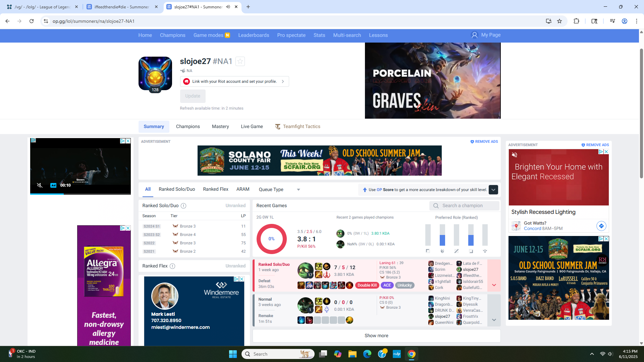Open Microsoft Edge from the taskbar
The height and width of the screenshot is (362, 644).
click(x=367, y=354)
